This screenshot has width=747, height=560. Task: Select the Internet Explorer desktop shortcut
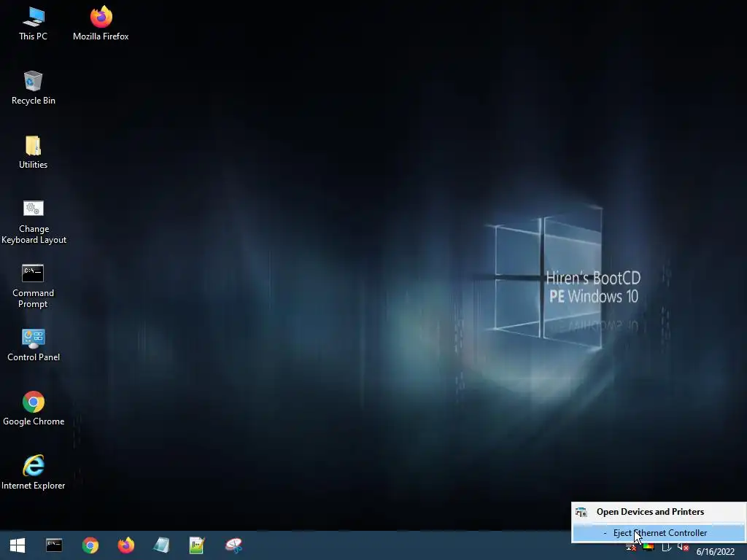pyautogui.click(x=34, y=472)
